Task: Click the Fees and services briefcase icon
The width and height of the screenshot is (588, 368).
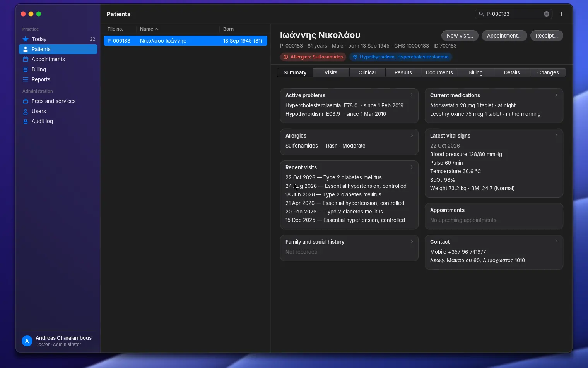Action: pyautogui.click(x=26, y=101)
